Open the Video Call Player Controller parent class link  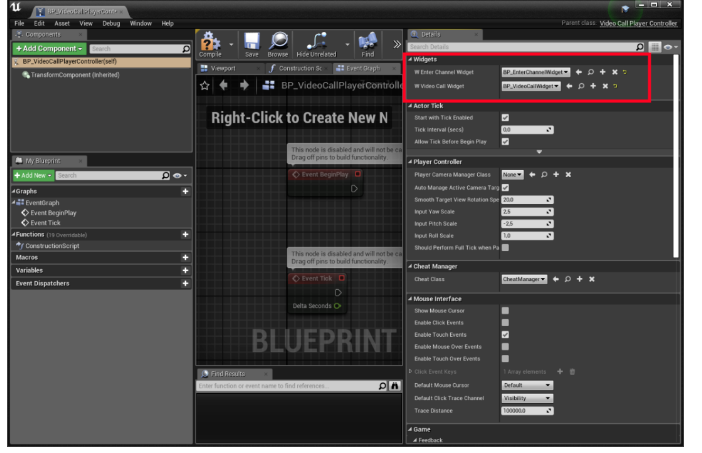(x=638, y=23)
